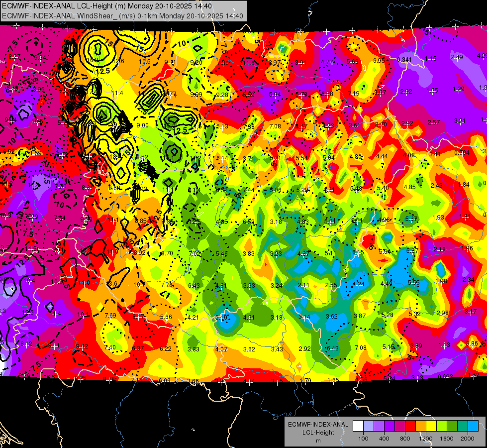Click the grid value '8.27'
The image size is (487, 448).
[14, 57]
